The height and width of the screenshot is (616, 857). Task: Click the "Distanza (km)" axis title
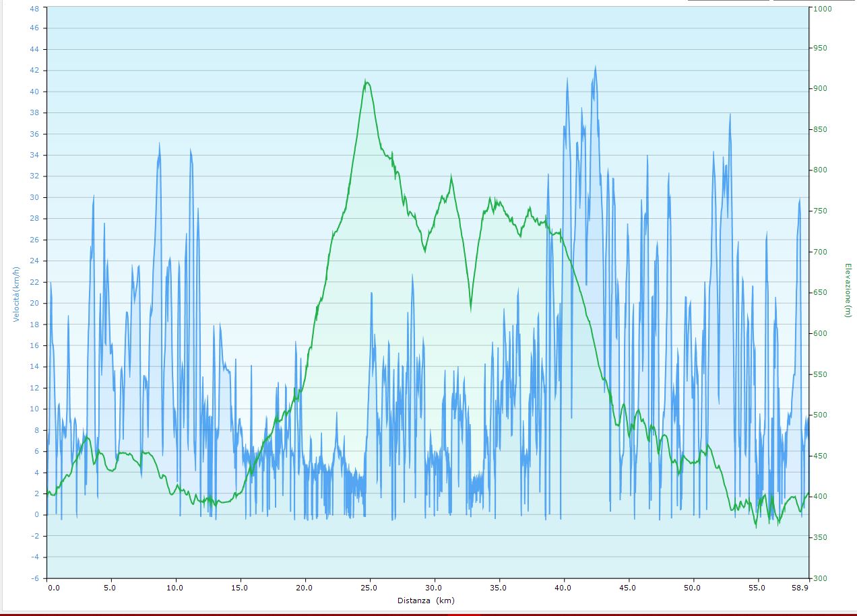tap(426, 601)
